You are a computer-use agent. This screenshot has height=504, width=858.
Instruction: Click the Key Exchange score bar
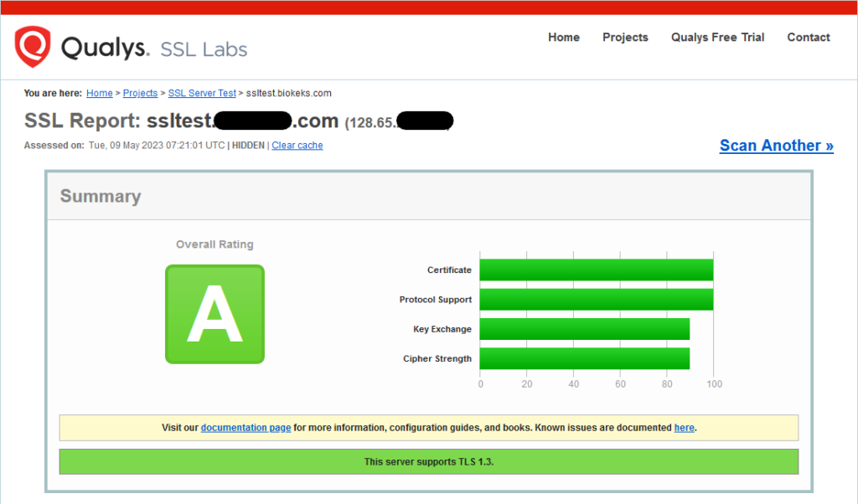tap(584, 329)
